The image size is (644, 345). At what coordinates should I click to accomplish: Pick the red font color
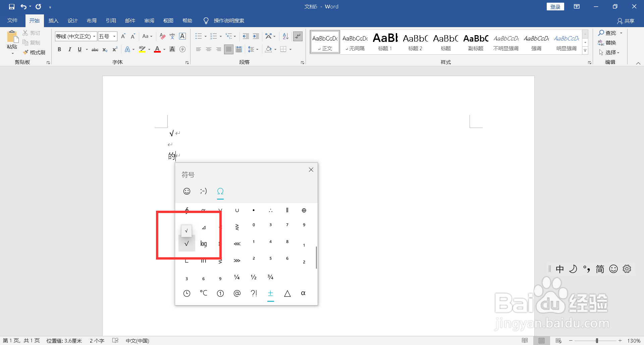coord(157,50)
